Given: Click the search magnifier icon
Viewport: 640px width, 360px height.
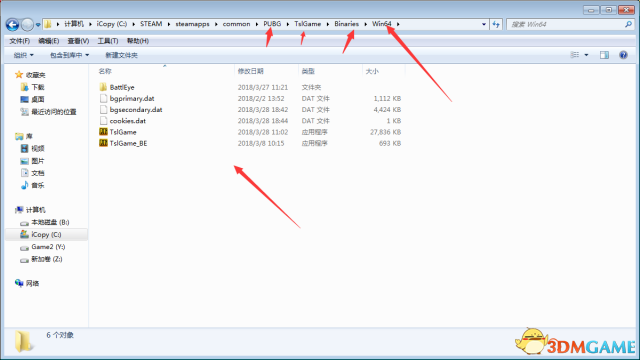Looking at the screenshot, I should (x=628, y=24).
